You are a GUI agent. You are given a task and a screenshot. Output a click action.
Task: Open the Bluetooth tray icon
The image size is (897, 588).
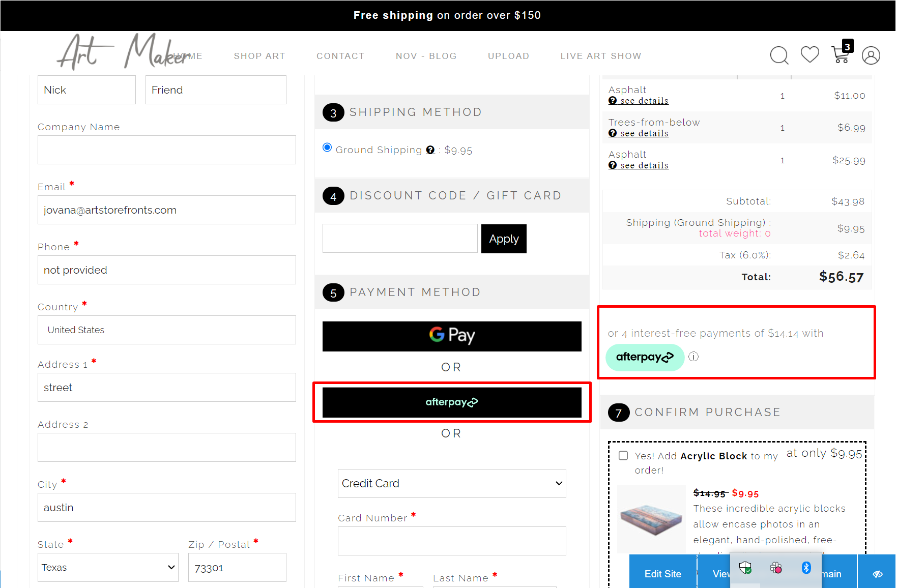(x=806, y=568)
